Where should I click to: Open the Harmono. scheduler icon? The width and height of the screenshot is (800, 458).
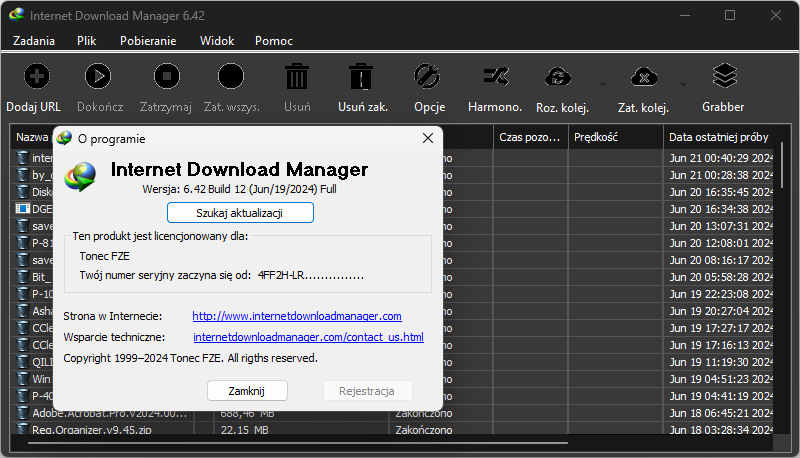495,77
